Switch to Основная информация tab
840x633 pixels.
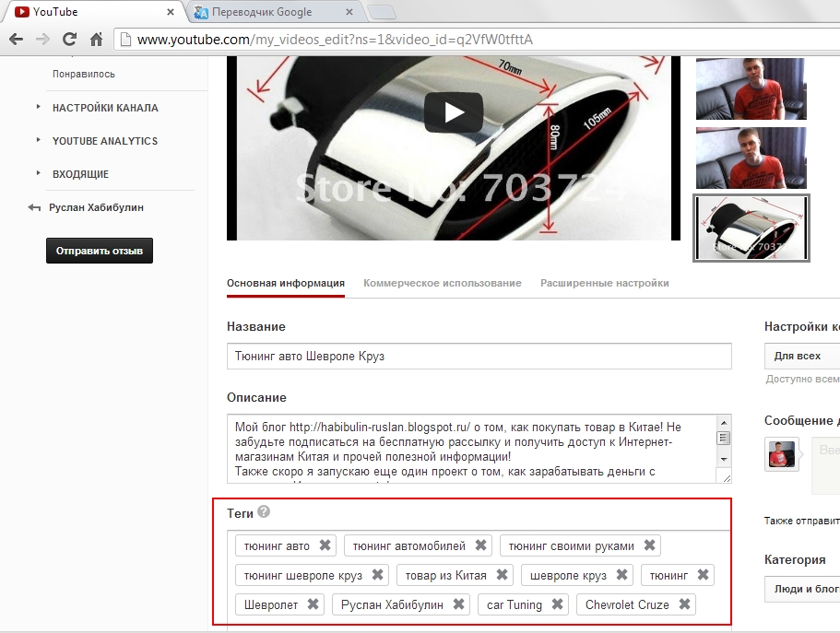point(286,283)
